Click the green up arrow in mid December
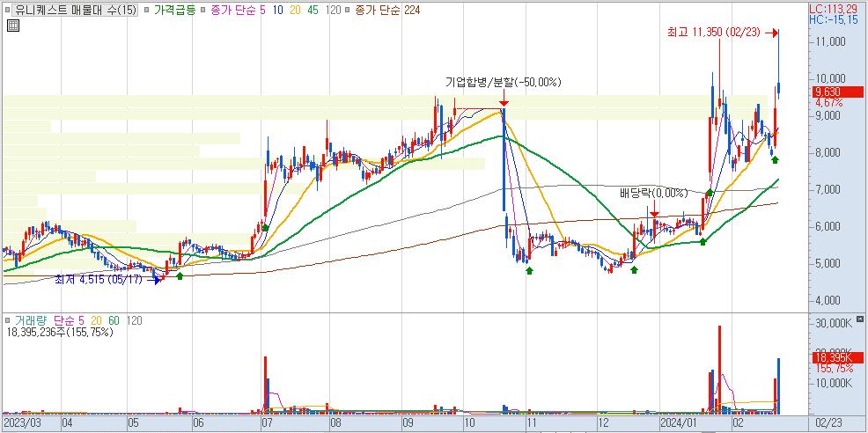The width and height of the screenshot is (868, 433). tap(635, 269)
